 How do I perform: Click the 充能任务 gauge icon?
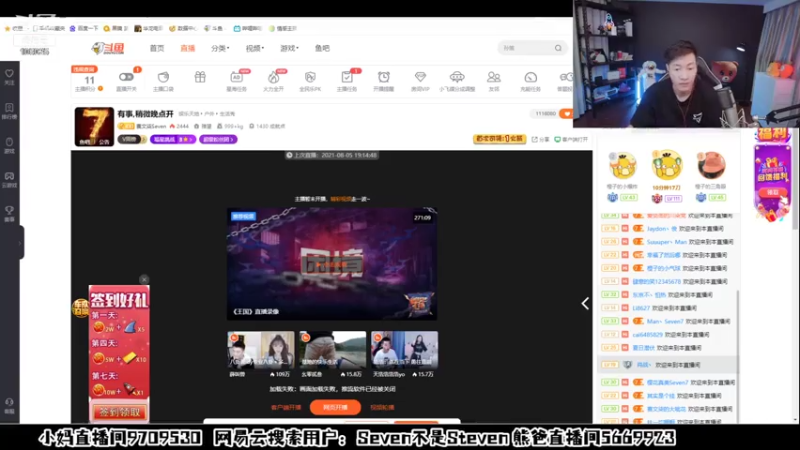531,77
